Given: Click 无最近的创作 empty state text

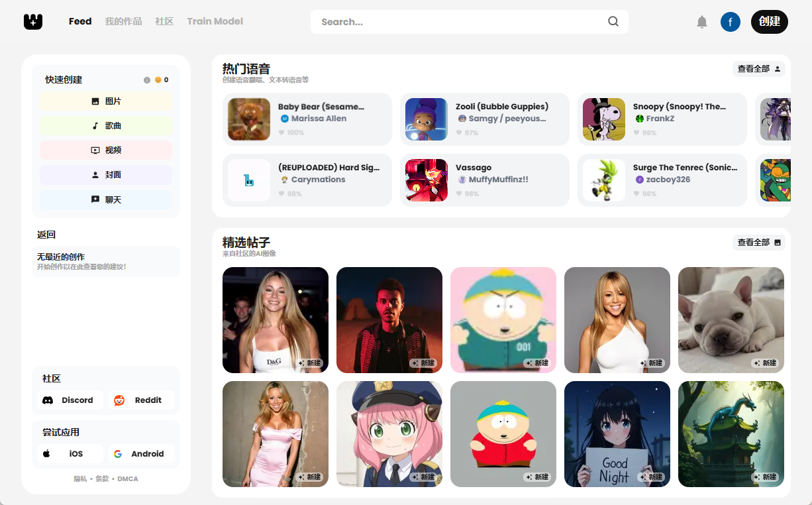Looking at the screenshot, I should tap(61, 256).
